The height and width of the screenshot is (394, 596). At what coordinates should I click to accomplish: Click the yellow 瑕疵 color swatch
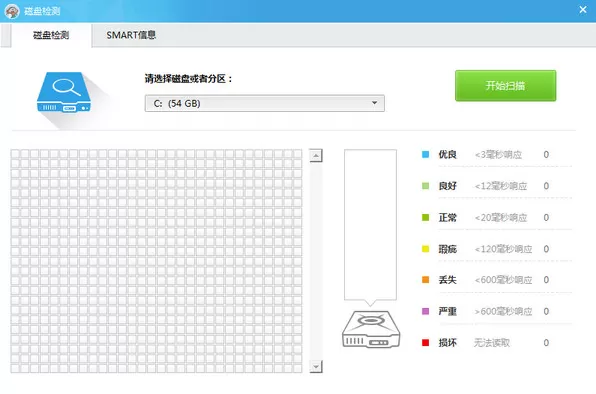pos(425,249)
